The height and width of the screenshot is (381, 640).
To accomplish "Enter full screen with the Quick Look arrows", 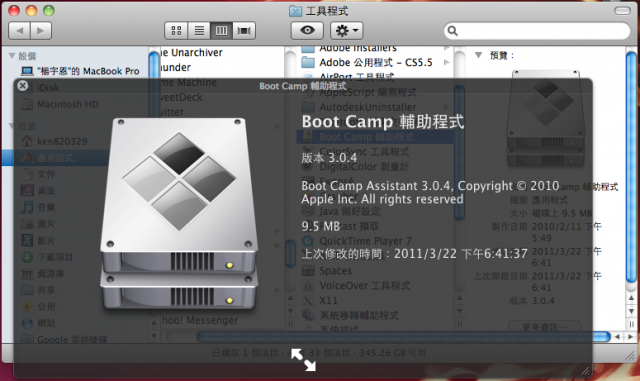I will tap(303, 360).
